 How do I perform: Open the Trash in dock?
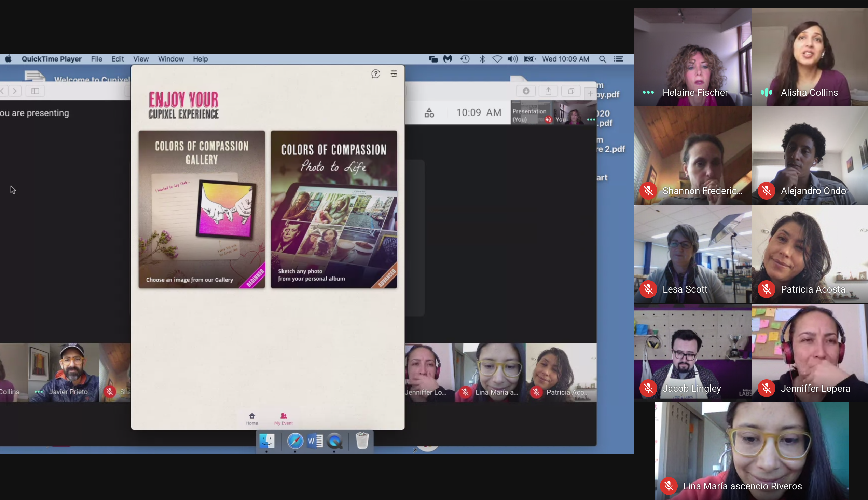pos(362,441)
